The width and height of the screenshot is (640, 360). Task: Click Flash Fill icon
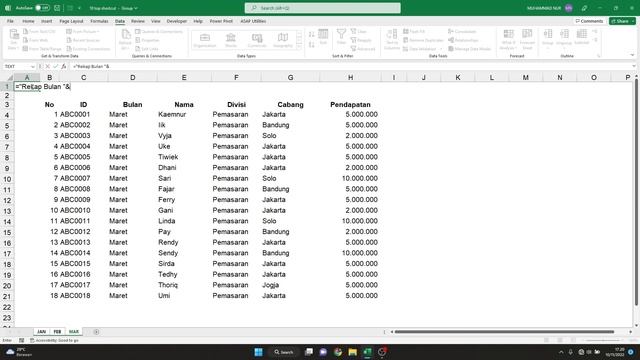406,31
